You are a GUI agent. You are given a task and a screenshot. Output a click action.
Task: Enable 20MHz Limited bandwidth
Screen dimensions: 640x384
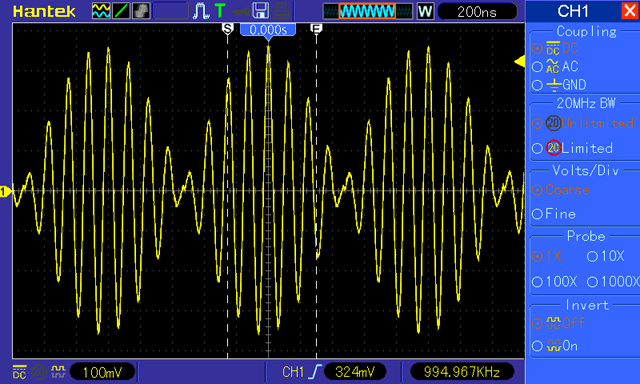(572, 148)
